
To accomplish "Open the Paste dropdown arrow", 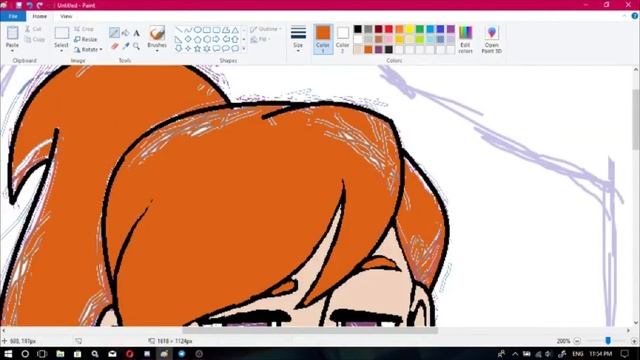I will click(x=12, y=51).
